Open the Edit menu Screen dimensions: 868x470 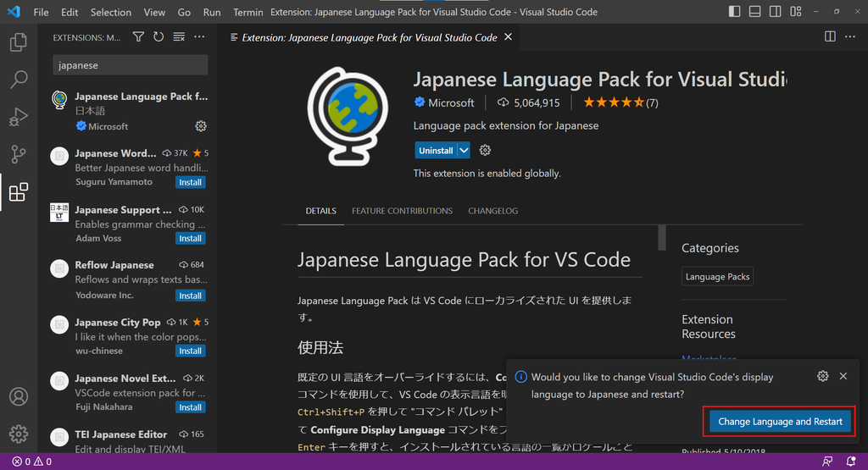(70, 12)
